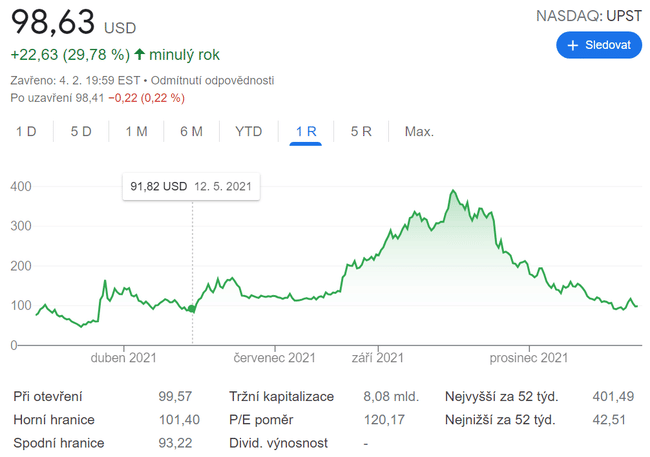Choose the 1 M chart range
The height and width of the screenshot is (457, 650).
tap(136, 131)
